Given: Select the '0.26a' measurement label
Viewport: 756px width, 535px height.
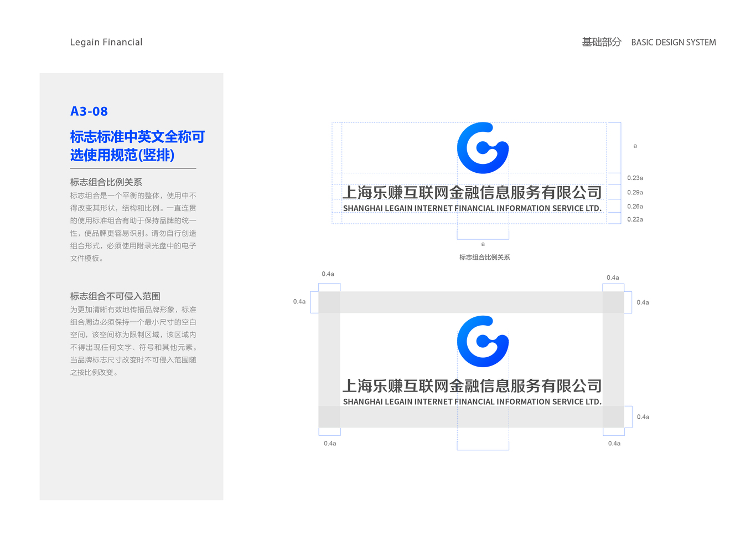Looking at the screenshot, I should coord(635,207).
